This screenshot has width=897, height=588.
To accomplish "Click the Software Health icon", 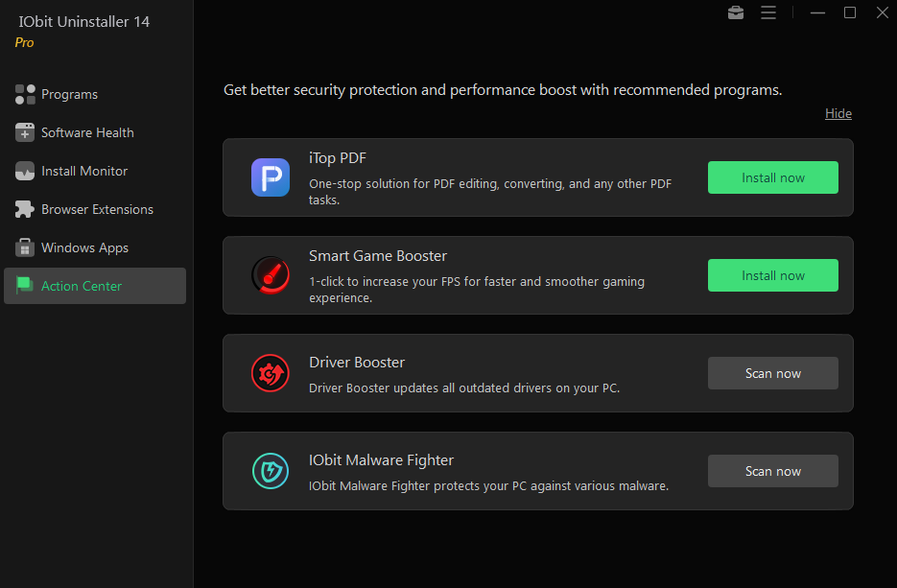I will 25,132.
